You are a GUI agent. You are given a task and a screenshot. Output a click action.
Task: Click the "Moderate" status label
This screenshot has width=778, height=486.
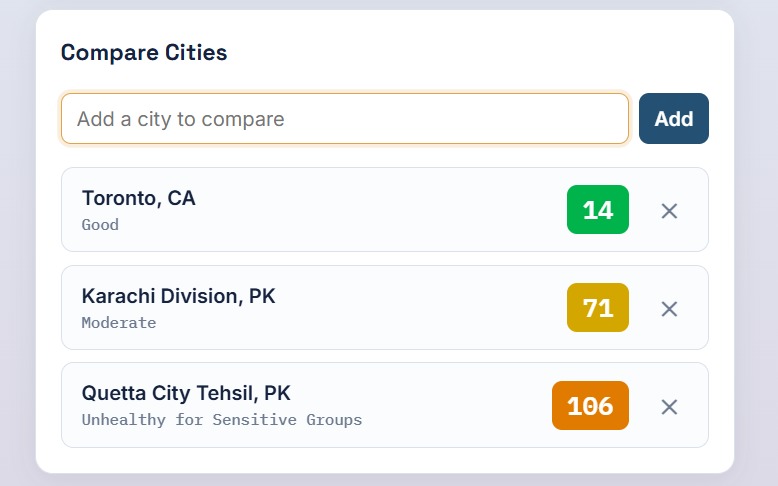[119, 323]
